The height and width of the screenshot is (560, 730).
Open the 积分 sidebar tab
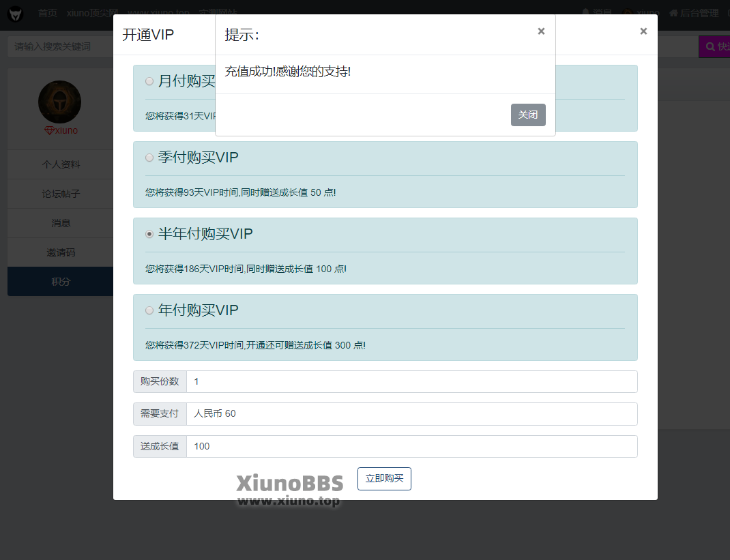click(61, 282)
